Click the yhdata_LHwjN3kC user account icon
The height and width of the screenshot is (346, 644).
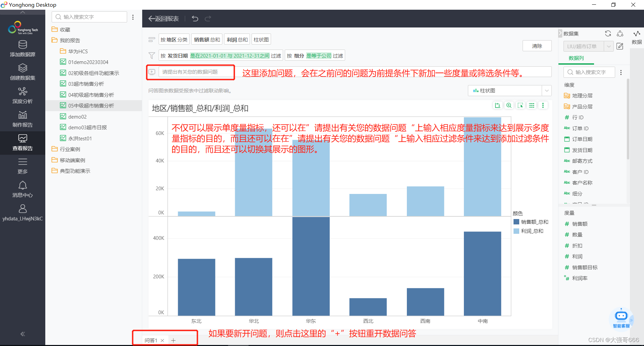pos(22,209)
